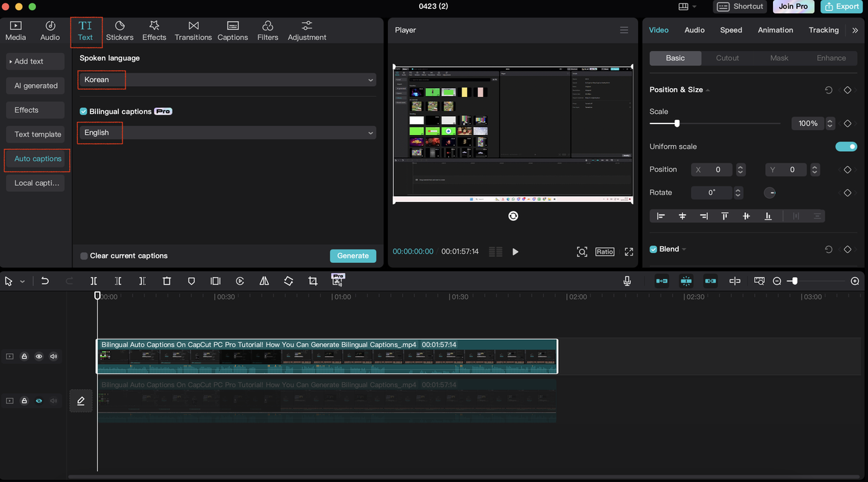The width and height of the screenshot is (868, 482).
Task: Uncheck the Bilingual captions checkbox
Action: 83,111
